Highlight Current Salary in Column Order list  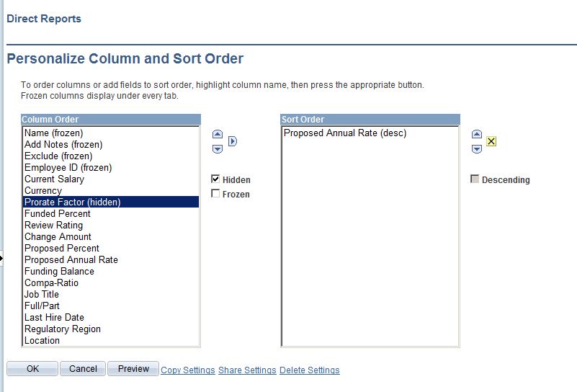tap(54, 179)
